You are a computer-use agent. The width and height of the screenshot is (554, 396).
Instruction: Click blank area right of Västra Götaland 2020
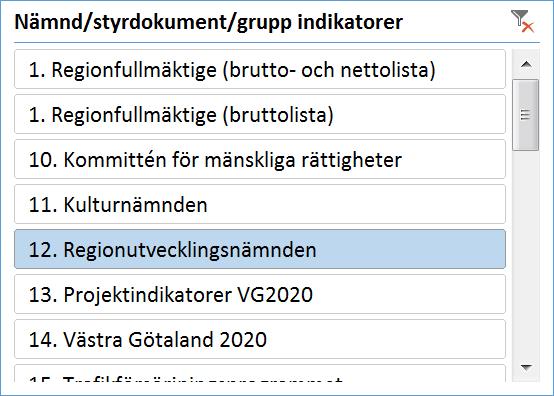(x=385, y=339)
